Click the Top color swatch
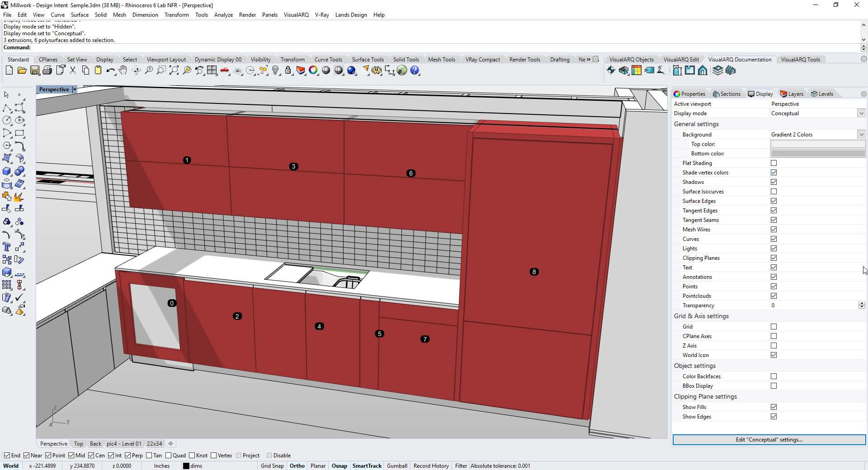Screen dimensions: 868x470 pyautogui.click(x=818, y=144)
